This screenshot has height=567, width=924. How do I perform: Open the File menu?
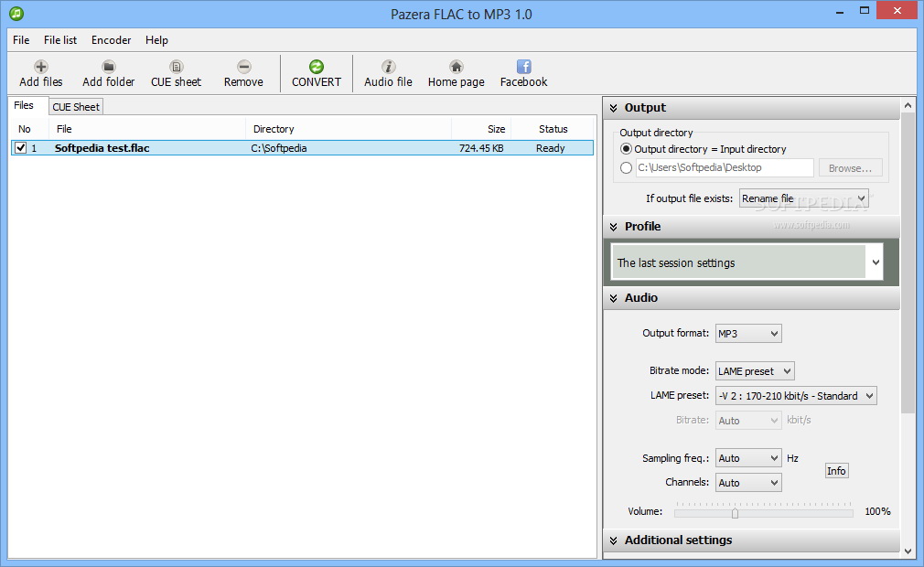[x=21, y=40]
